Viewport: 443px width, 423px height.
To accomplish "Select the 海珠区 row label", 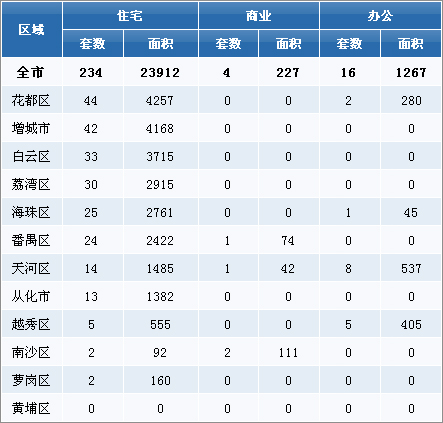I will coord(31,212).
